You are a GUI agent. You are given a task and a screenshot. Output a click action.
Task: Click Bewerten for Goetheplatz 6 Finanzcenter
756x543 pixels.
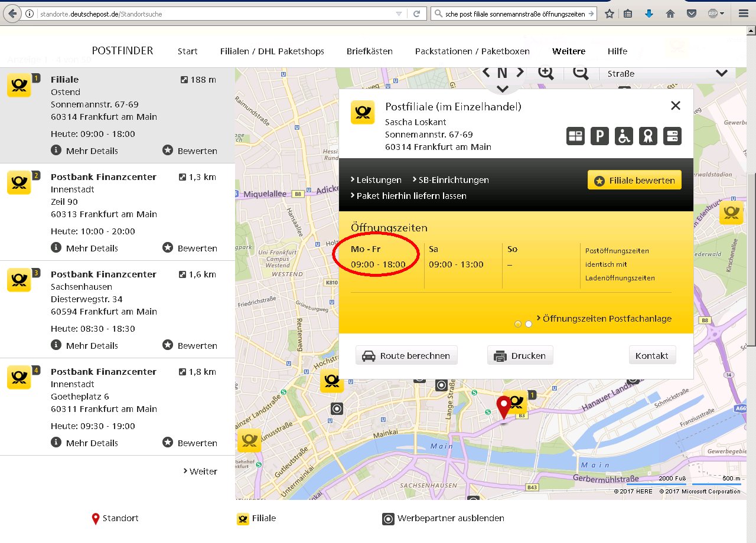click(x=190, y=443)
